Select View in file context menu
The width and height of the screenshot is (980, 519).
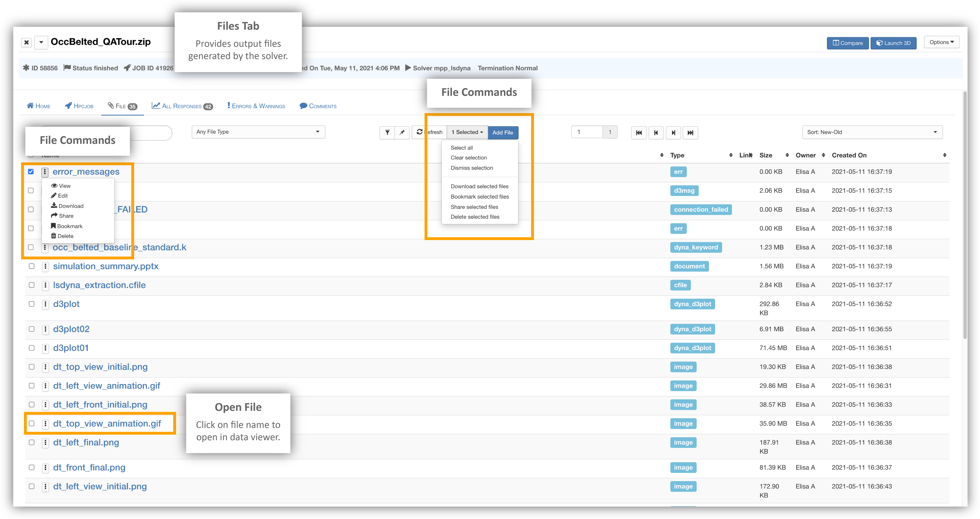(61, 186)
